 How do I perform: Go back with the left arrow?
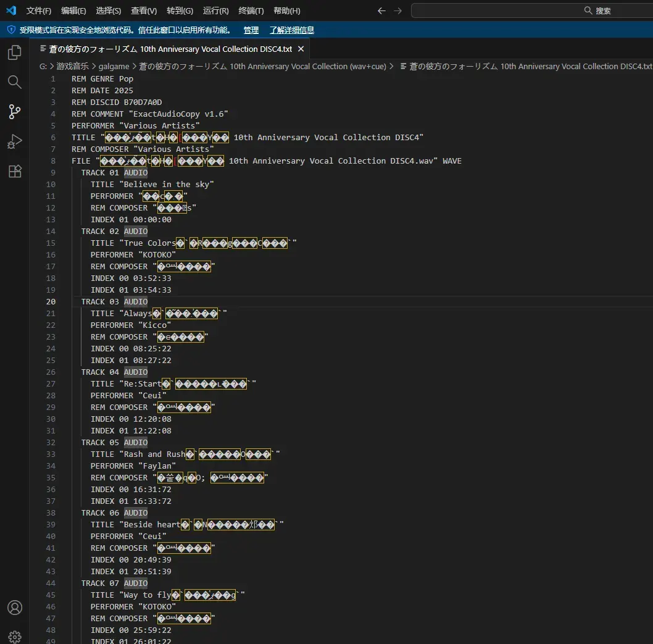pos(381,11)
